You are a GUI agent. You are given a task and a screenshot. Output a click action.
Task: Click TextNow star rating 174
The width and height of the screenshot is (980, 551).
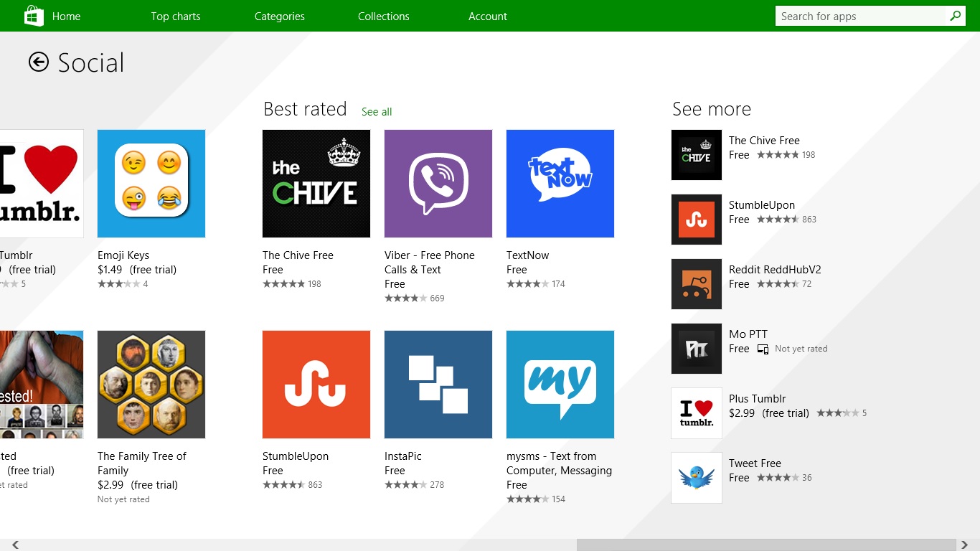point(536,284)
